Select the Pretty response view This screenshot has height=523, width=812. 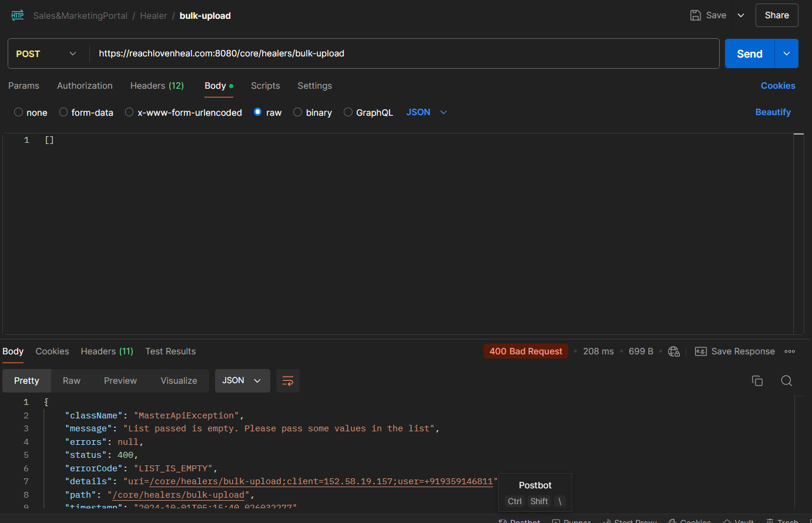click(x=26, y=381)
